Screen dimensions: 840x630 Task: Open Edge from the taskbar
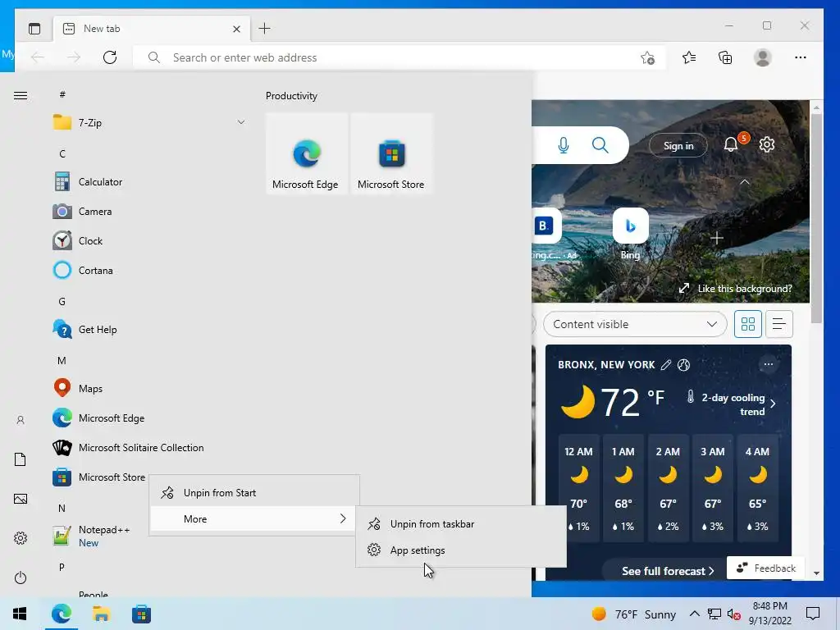pyautogui.click(x=62, y=614)
